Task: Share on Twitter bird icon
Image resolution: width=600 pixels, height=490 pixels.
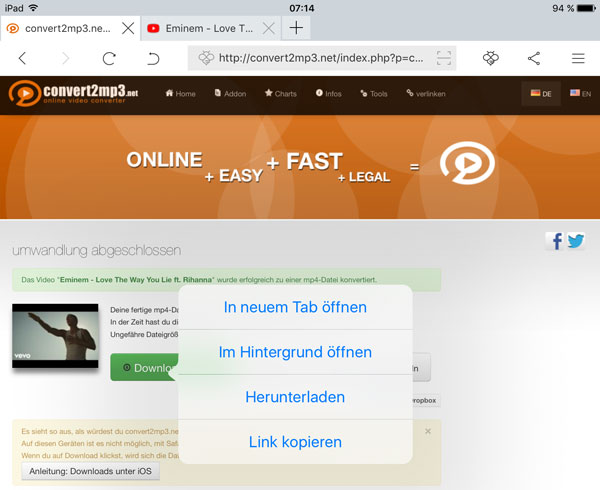Action: pos(576,241)
